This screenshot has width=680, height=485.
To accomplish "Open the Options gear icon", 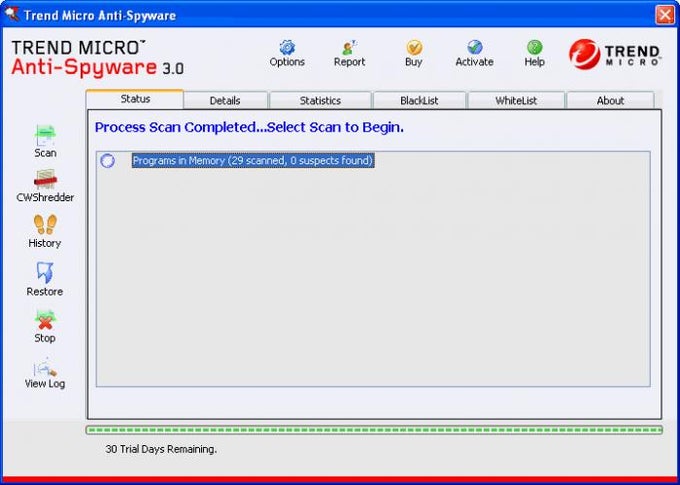I will [287, 47].
